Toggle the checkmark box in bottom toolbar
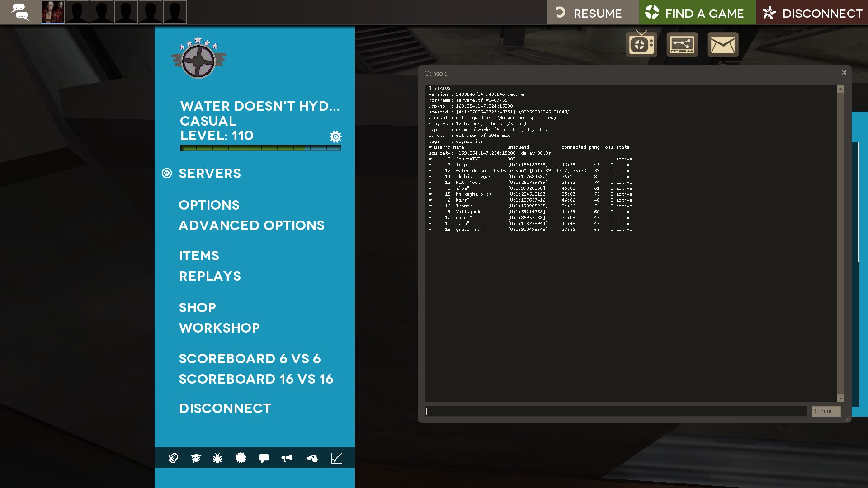Screen dimensions: 868x488 [336, 458]
